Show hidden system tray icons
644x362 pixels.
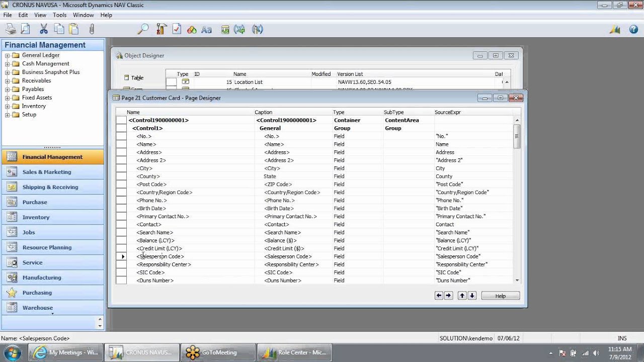pos(551,353)
